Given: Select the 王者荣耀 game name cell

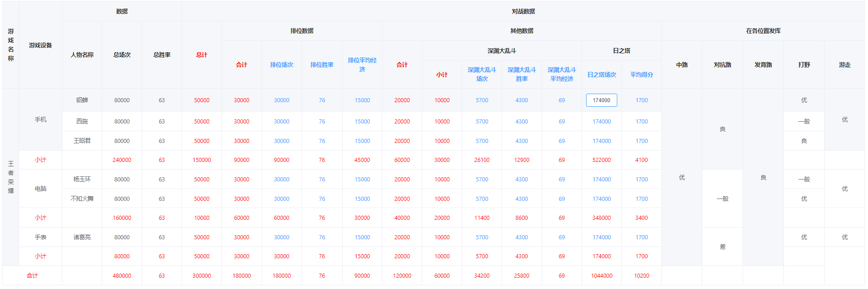Looking at the screenshot, I should pos(10,177).
